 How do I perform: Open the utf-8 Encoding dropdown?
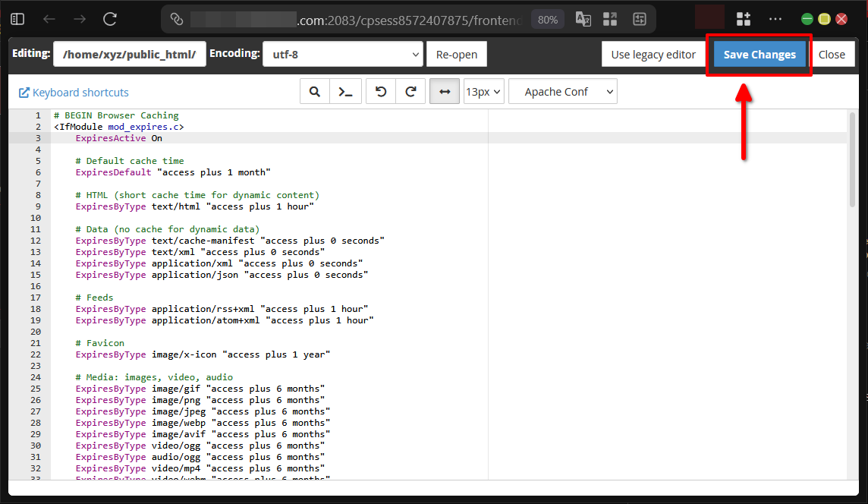(x=343, y=54)
